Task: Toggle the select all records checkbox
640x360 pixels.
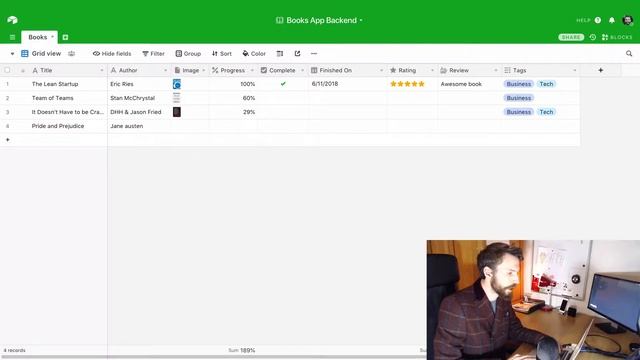Action: tap(7, 70)
